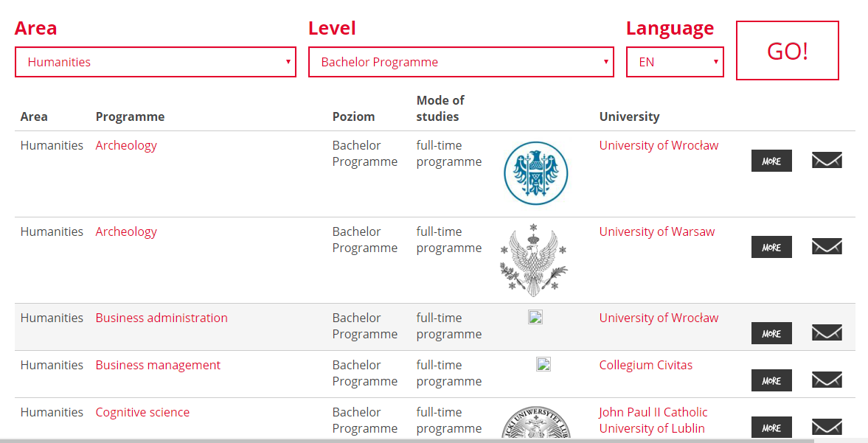Viewport: 868px width, 443px height.
Task: Click the MORE button in first Archeology row
Action: click(771, 161)
